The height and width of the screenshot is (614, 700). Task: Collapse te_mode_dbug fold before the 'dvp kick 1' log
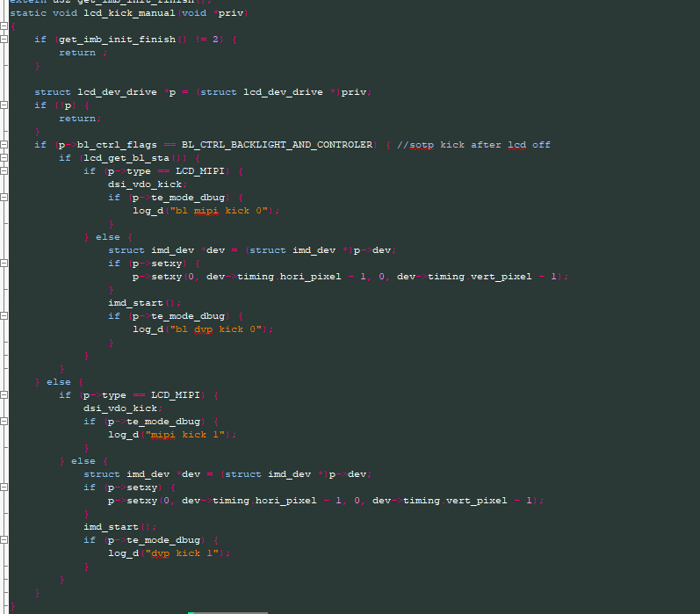4,540
